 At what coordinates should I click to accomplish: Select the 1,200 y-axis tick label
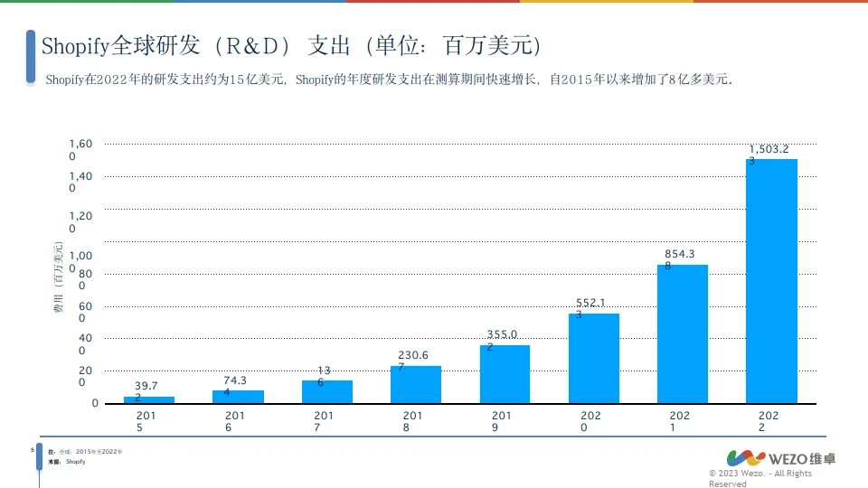point(80,222)
